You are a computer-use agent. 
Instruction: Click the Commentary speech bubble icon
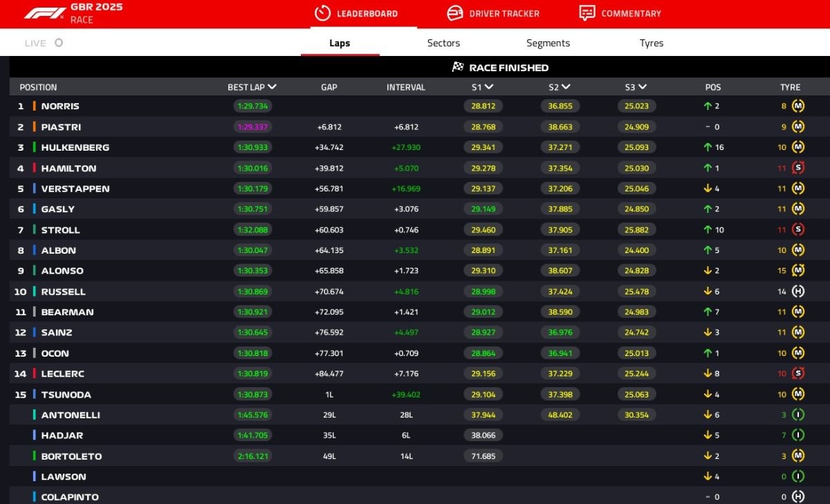[x=587, y=13]
